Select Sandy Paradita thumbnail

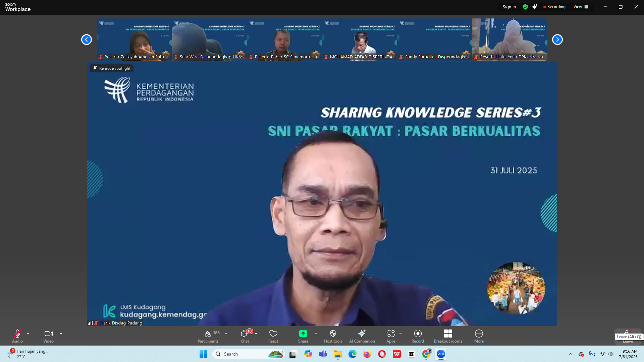[435, 40]
